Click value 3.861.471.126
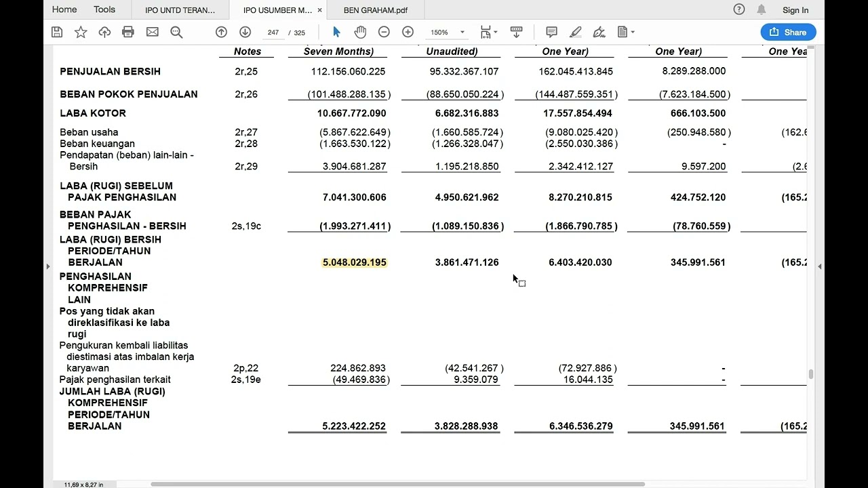Image resolution: width=868 pixels, height=488 pixels. point(467,262)
